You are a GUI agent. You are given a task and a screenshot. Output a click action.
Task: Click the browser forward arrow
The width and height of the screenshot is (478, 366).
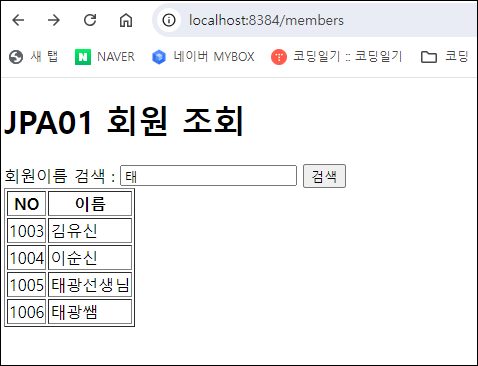pos(54,20)
